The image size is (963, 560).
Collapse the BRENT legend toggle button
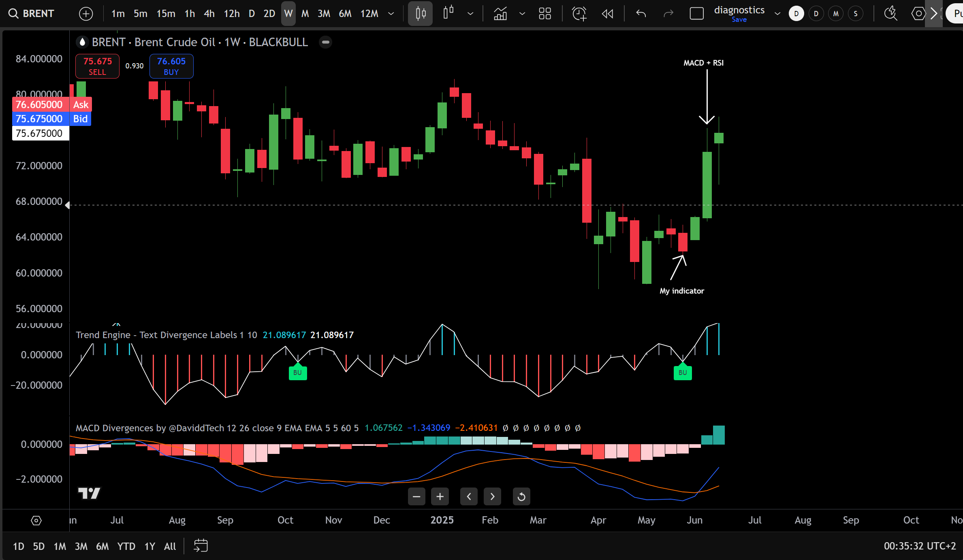(x=325, y=42)
